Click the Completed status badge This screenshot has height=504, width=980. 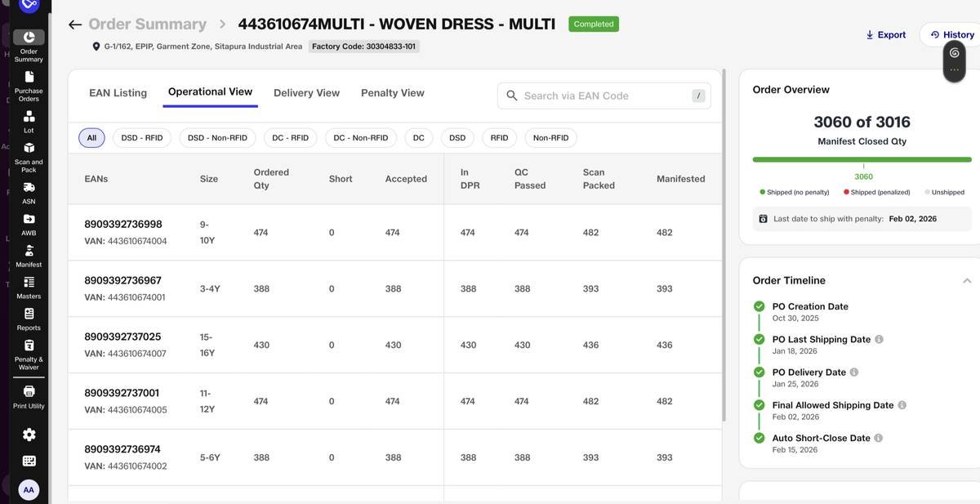point(594,24)
